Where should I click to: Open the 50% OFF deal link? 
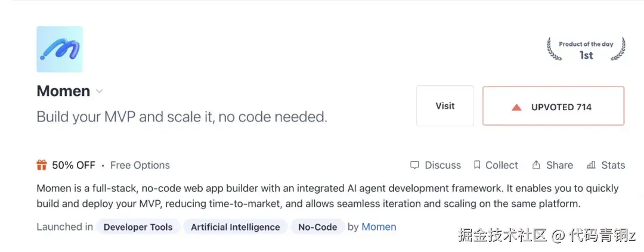(73, 166)
